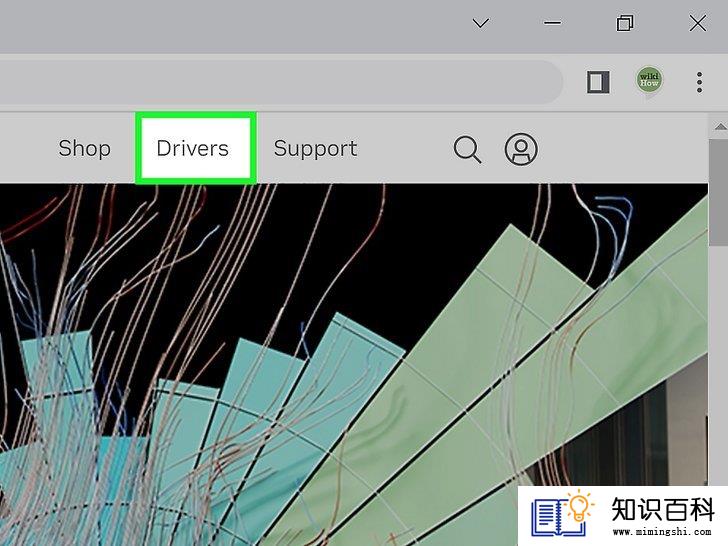Focus the browser address bar
This screenshot has width=728, height=546.
coord(279,82)
